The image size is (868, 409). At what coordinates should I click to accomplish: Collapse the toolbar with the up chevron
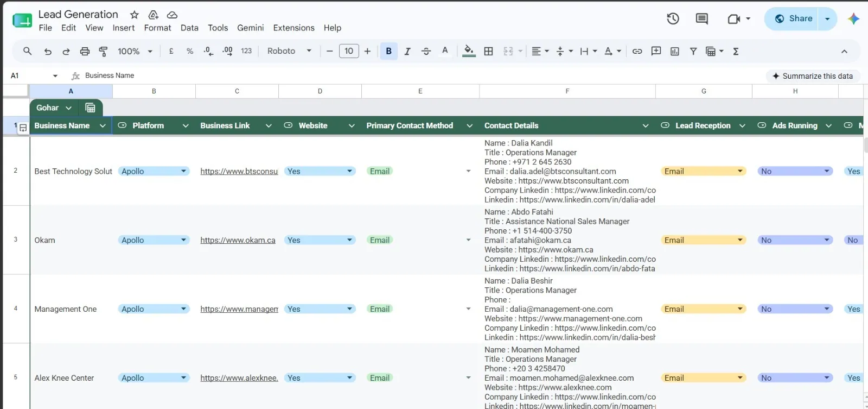click(844, 51)
